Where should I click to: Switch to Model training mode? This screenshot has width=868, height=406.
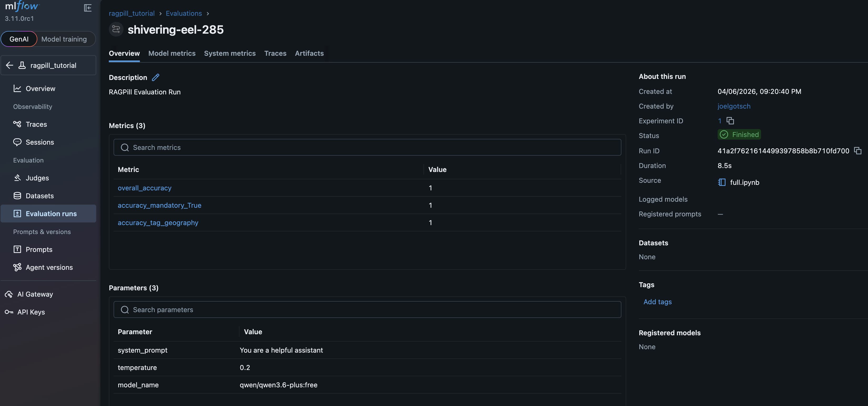click(x=64, y=39)
